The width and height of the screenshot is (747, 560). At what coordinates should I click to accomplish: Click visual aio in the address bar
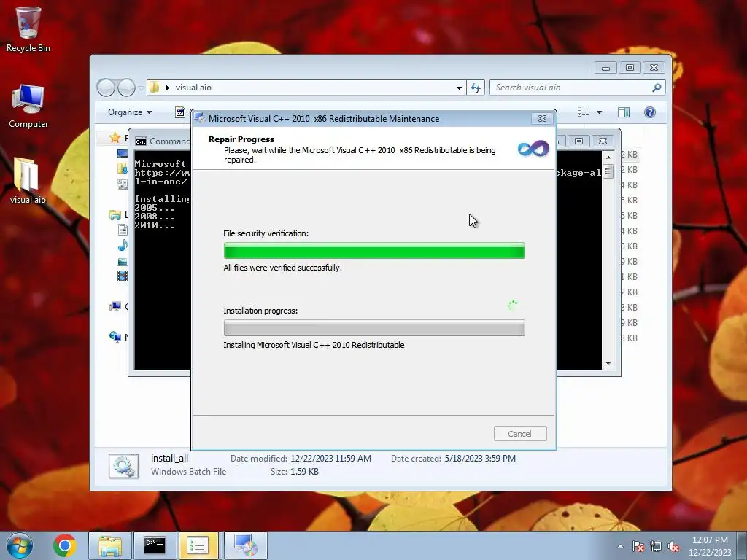(193, 87)
